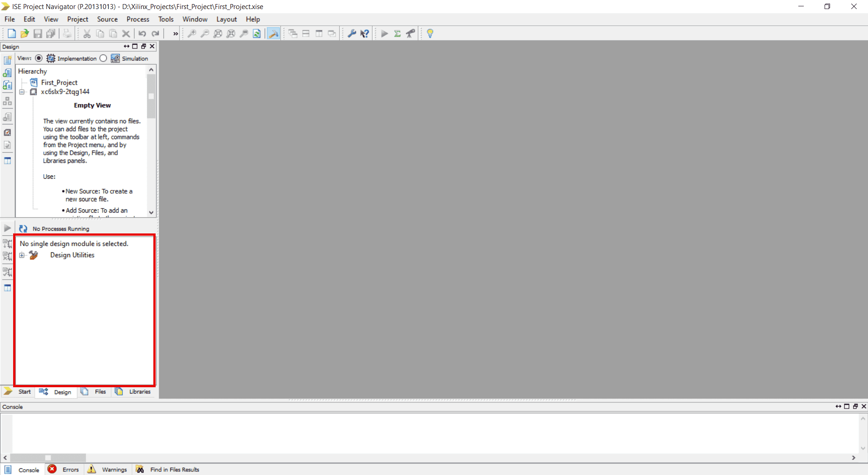Click the Save All toolbar icon

(51, 33)
